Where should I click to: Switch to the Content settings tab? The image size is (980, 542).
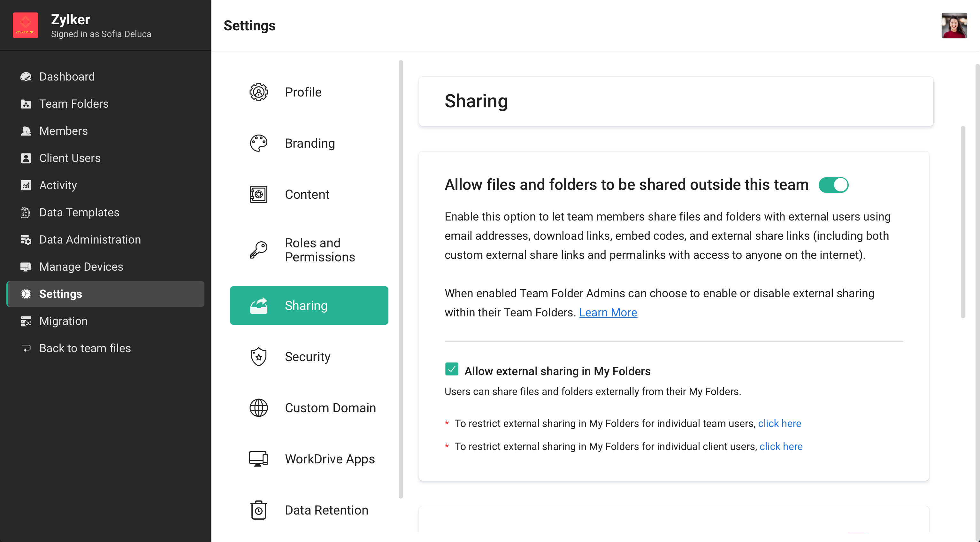point(307,195)
